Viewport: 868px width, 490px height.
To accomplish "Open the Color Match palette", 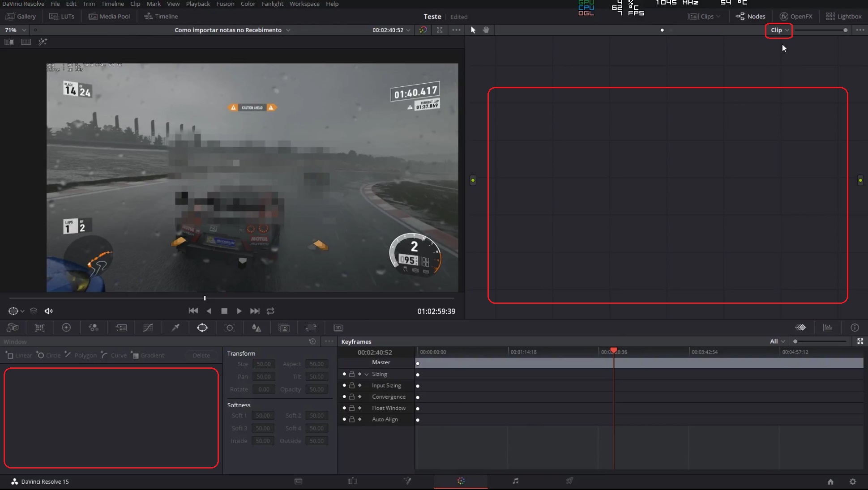I will pyautogui.click(x=39, y=328).
